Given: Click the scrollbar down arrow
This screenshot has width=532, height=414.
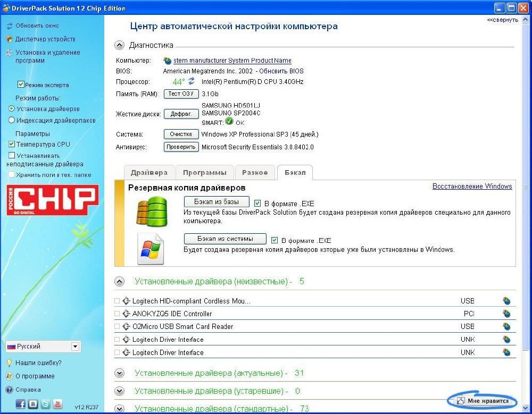Looking at the screenshot, I should [526, 407].
